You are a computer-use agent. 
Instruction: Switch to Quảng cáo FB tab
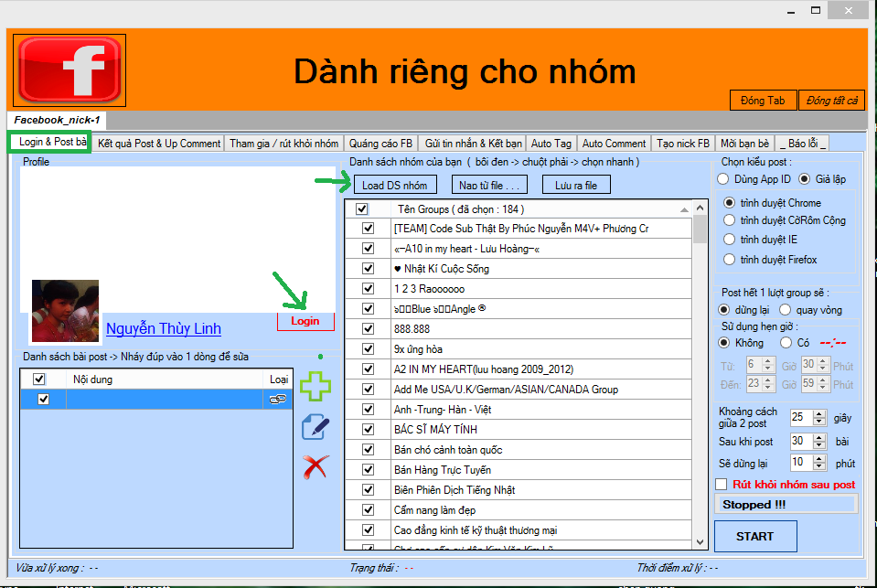coord(381,144)
